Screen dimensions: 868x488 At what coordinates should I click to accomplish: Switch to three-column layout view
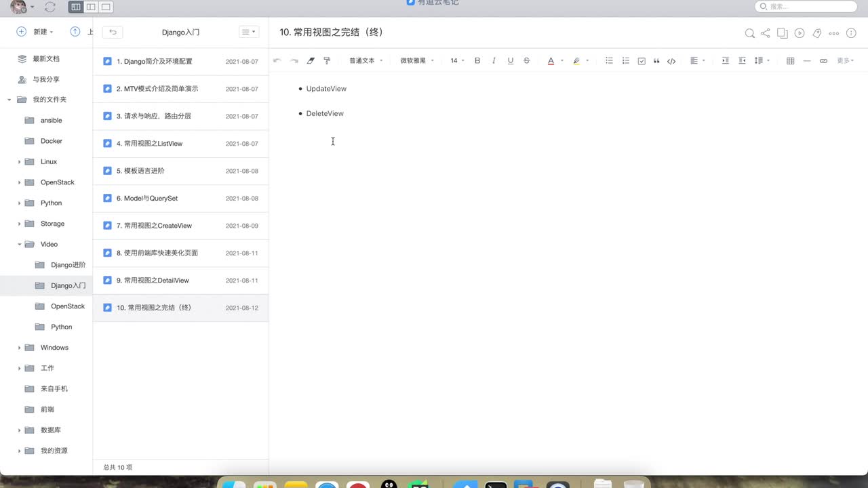76,7
